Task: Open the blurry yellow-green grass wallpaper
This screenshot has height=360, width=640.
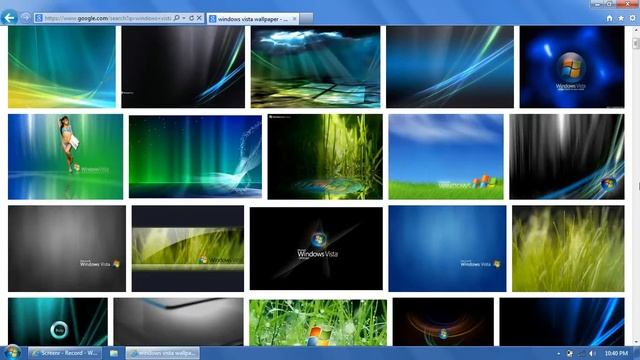Action: [568, 249]
